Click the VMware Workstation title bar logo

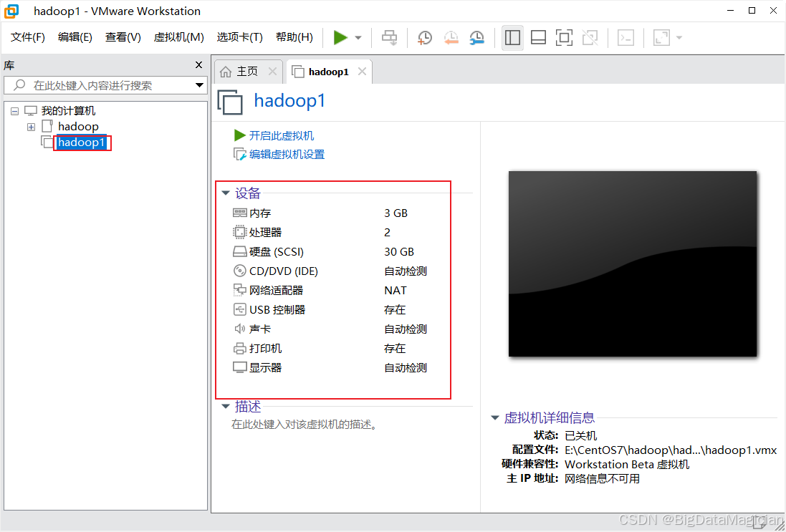pos(11,11)
